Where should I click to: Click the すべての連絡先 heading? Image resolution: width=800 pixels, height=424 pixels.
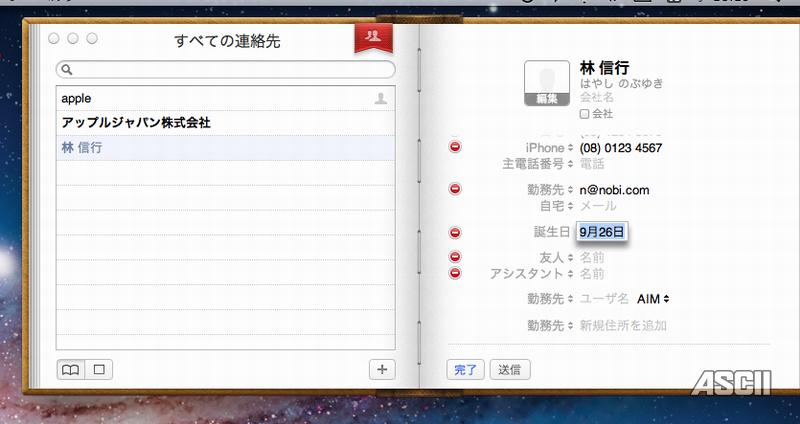(227, 41)
